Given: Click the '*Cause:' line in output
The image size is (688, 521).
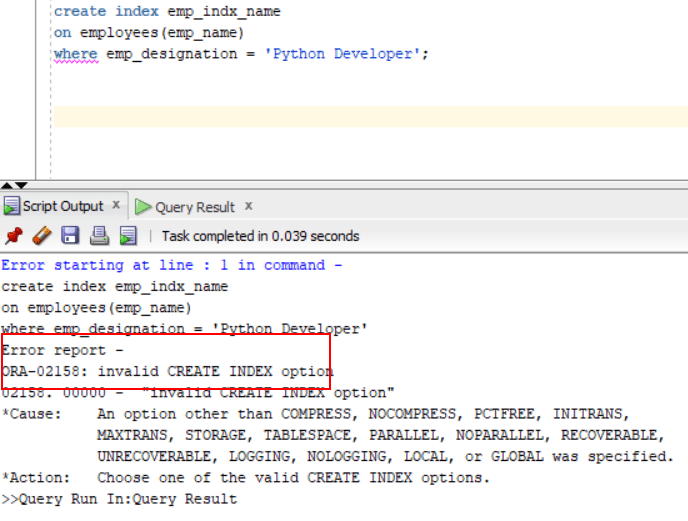Looking at the screenshot, I should 316,414.
